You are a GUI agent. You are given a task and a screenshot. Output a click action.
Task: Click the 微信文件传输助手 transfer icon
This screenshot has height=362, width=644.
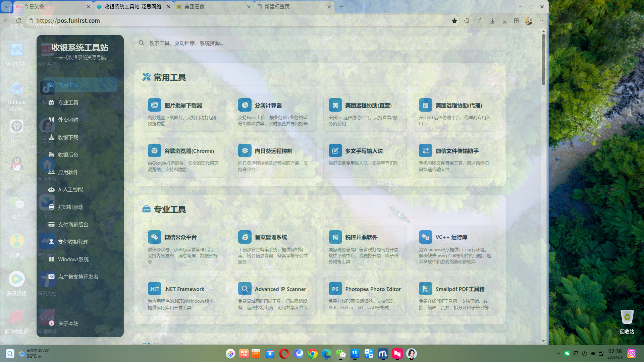pyautogui.click(x=425, y=151)
